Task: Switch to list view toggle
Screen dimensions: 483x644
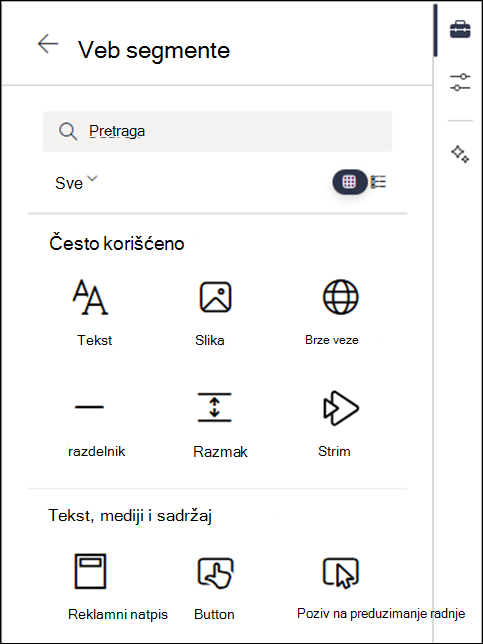Action: point(378,182)
